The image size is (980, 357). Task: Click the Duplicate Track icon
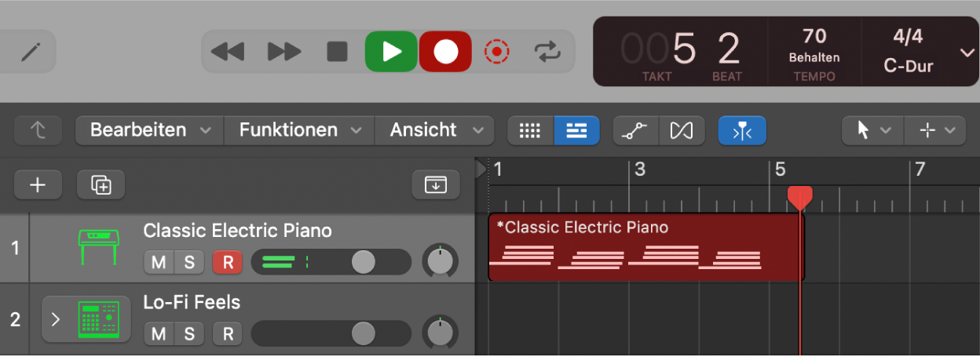[x=101, y=184]
